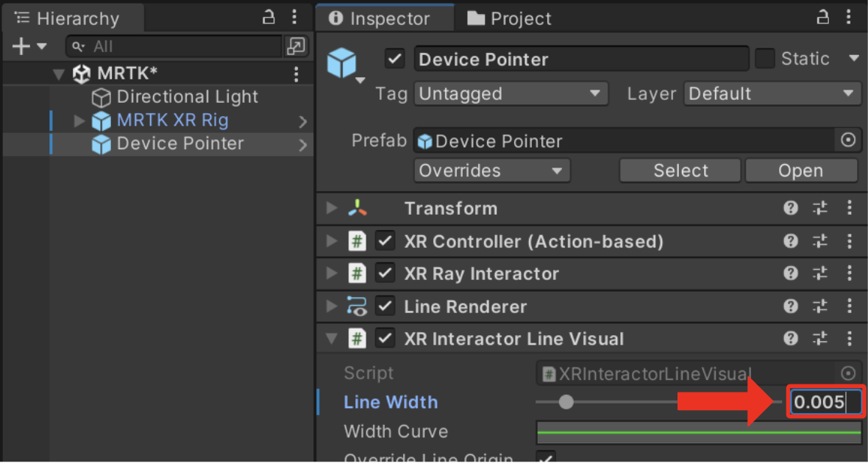Image resolution: width=868 pixels, height=466 pixels.
Task: Open the Static flags dropdown arrow
Action: click(x=854, y=58)
